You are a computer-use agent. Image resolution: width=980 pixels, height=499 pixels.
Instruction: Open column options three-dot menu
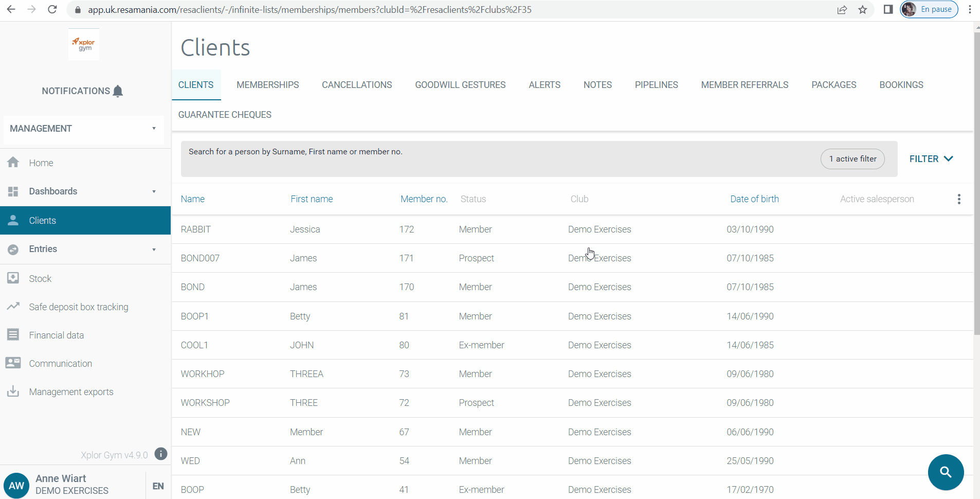[x=958, y=199]
